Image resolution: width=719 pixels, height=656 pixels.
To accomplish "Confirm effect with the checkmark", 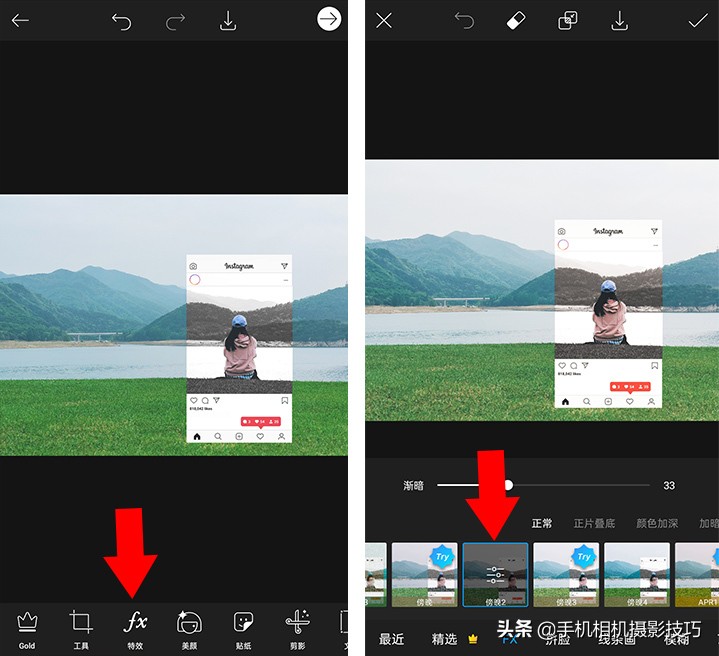I will tap(698, 21).
